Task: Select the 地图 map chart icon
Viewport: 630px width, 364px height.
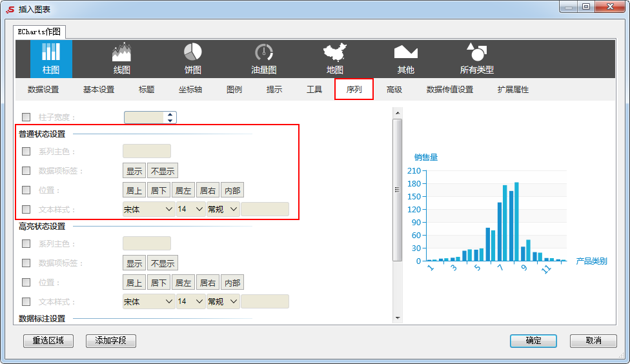Action: pyautogui.click(x=334, y=59)
